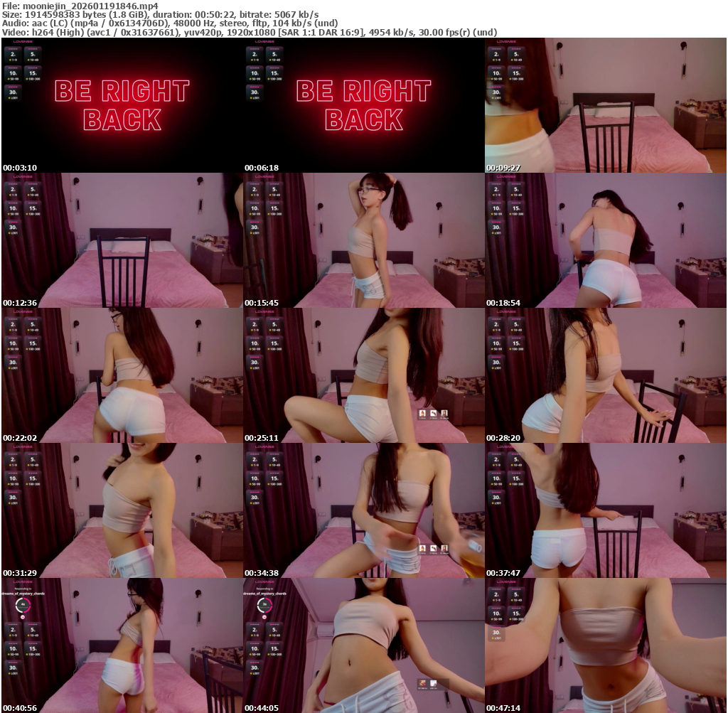Open the frame labeled 00:34:38

(364, 510)
